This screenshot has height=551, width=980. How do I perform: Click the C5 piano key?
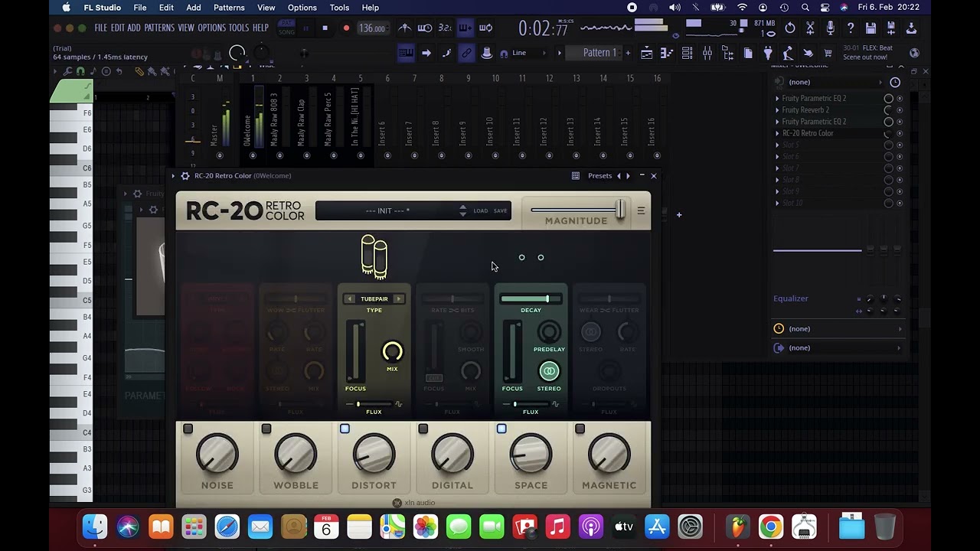tap(71, 301)
